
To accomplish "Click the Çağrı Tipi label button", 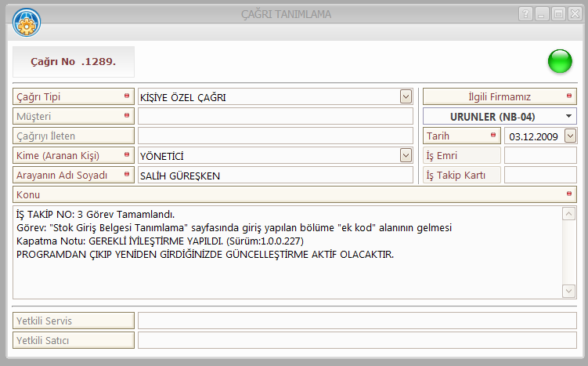I will click(72, 96).
